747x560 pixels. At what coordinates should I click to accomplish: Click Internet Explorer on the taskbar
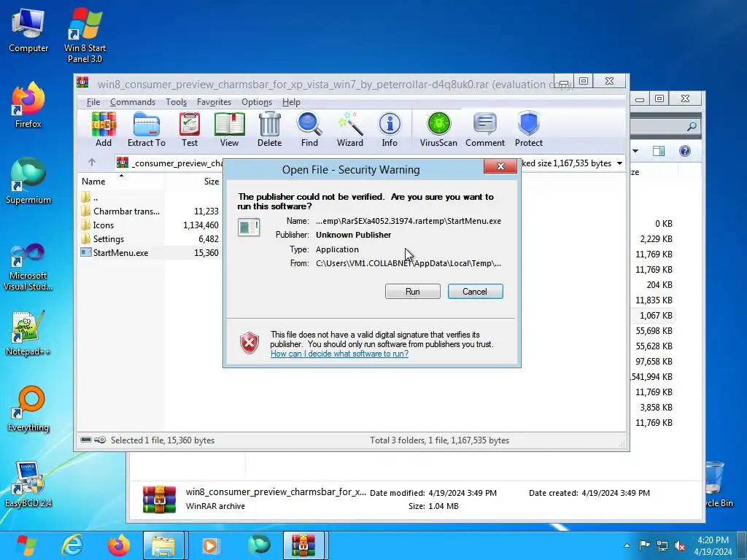click(72, 545)
